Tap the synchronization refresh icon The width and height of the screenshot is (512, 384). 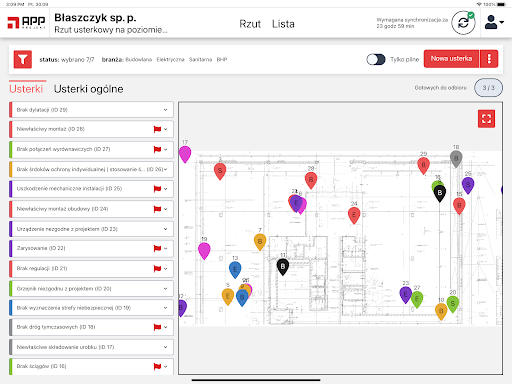pyautogui.click(x=463, y=23)
